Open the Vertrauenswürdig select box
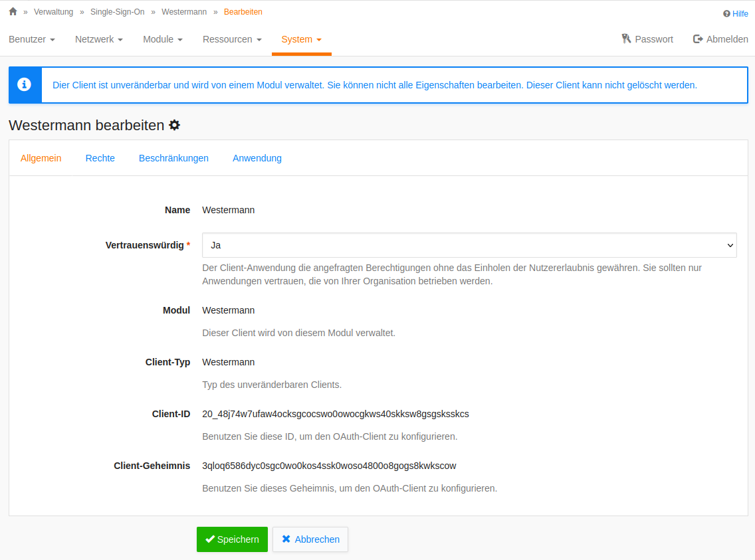Screen dimensions: 755x560 point(469,245)
